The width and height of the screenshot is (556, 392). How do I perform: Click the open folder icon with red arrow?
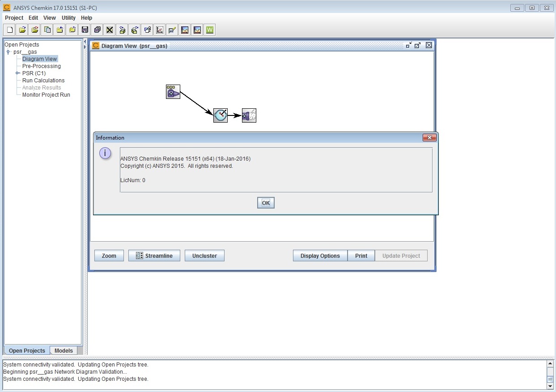[x=34, y=30]
